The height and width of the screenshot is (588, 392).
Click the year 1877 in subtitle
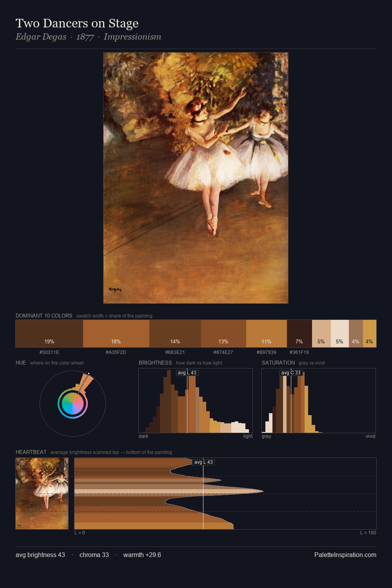click(85, 37)
